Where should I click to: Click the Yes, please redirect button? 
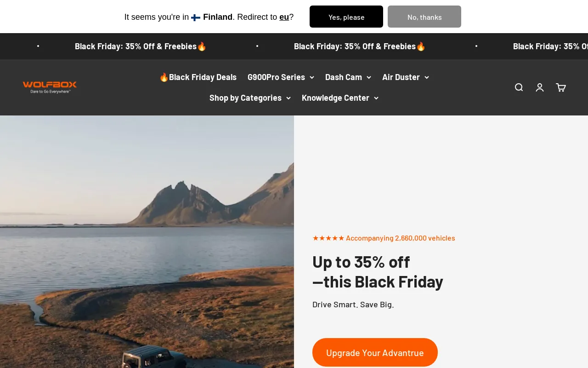(x=346, y=17)
